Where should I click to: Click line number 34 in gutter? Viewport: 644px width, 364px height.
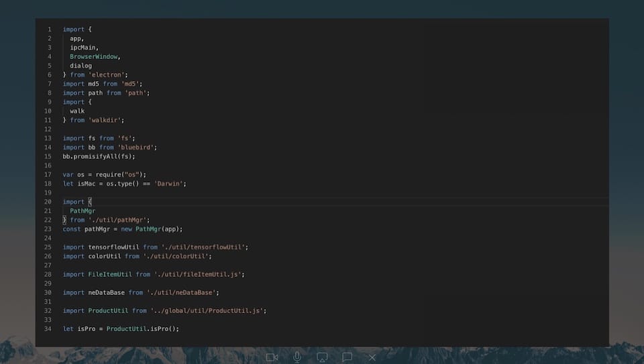(48, 328)
